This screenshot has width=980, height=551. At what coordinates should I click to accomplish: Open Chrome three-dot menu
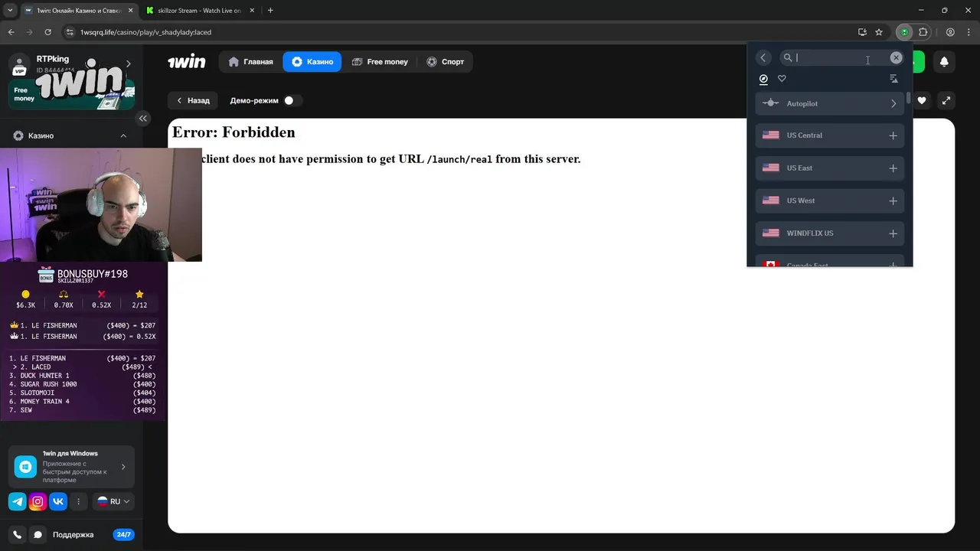(x=969, y=32)
